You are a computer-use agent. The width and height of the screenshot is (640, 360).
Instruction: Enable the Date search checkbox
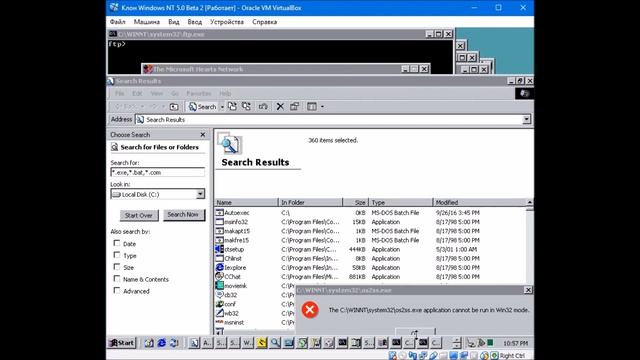pyautogui.click(x=117, y=243)
